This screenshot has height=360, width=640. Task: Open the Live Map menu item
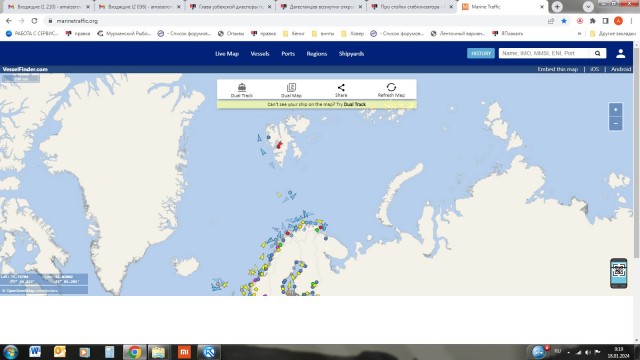[x=227, y=53]
